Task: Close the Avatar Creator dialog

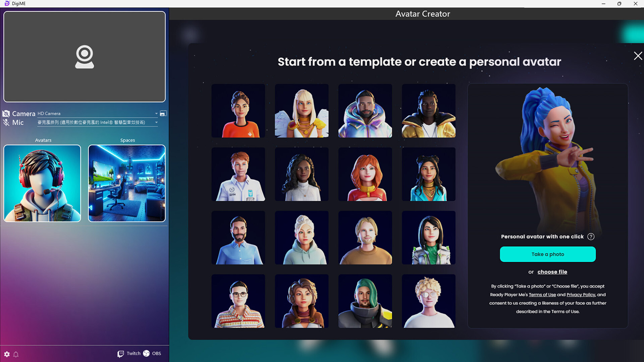Action: (638, 56)
